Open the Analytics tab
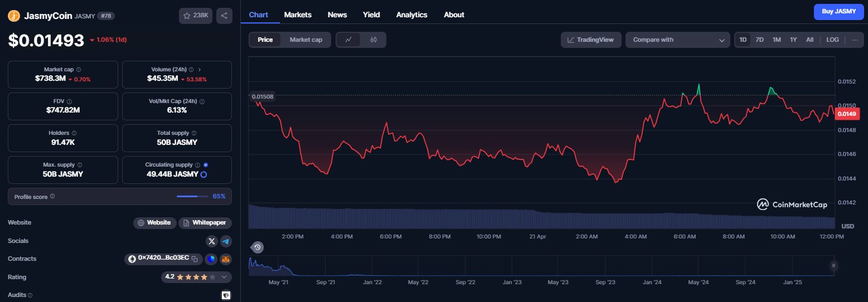This screenshot has width=868, height=302. coord(411,15)
